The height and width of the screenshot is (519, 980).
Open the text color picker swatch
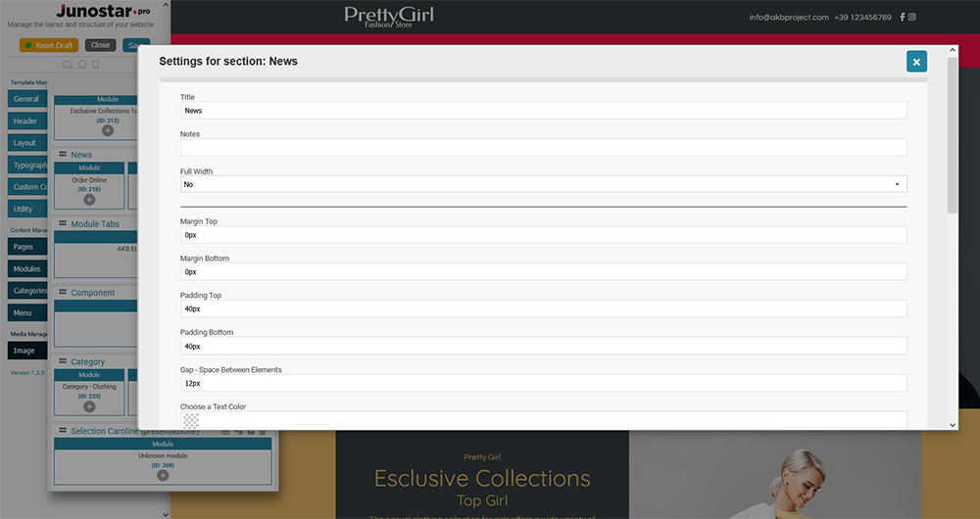[191, 421]
